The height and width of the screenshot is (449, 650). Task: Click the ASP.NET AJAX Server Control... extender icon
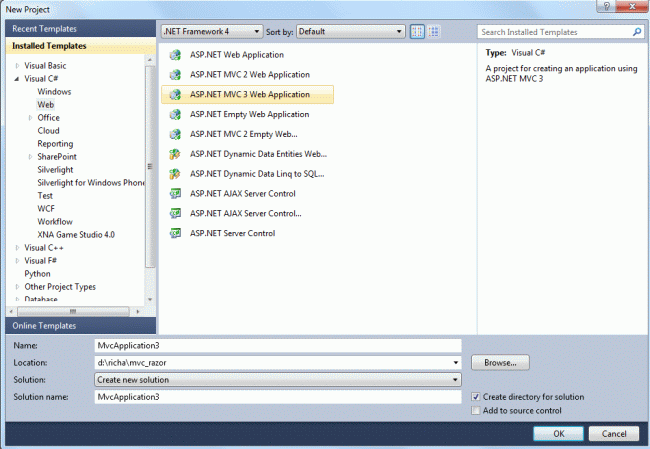pyautogui.click(x=175, y=214)
